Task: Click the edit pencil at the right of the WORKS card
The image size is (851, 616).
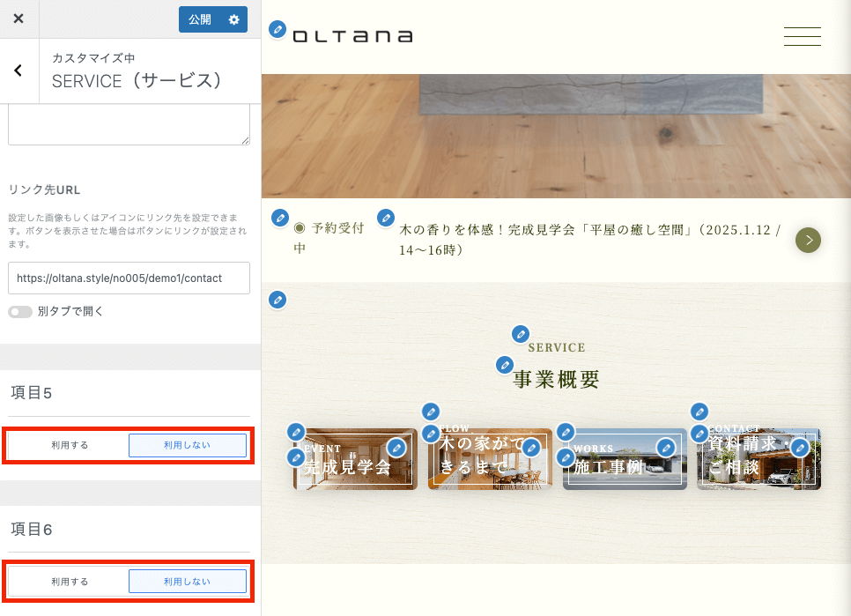Action: coord(666,448)
